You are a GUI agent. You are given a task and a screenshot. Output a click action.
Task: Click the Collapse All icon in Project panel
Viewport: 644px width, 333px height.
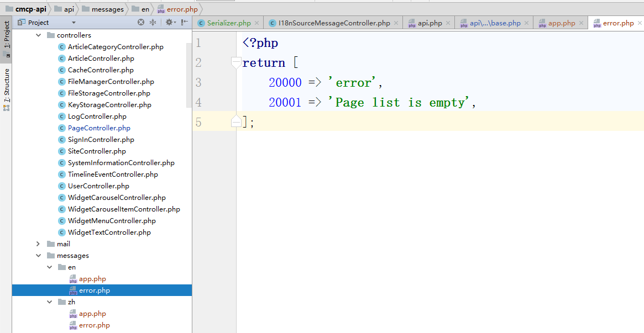tap(153, 23)
